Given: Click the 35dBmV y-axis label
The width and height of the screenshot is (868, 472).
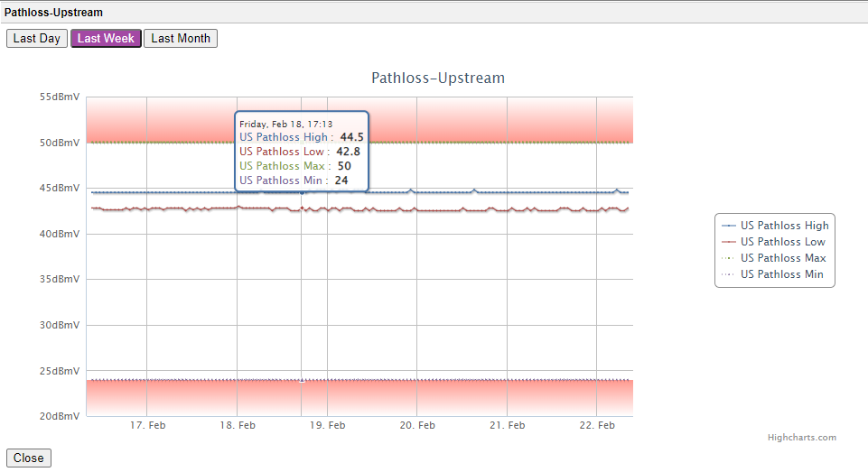Looking at the screenshot, I should tap(60, 280).
